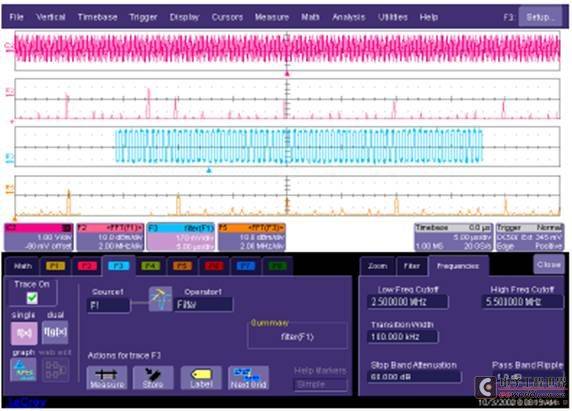Click the summary text filter(F1)
The height and width of the screenshot is (411, 572).
[297, 337]
